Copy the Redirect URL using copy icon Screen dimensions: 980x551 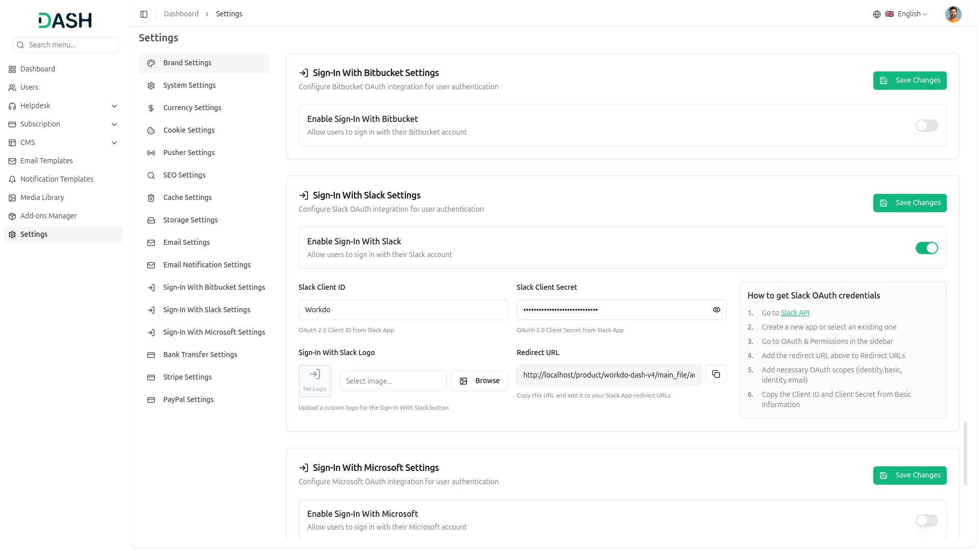tap(716, 374)
